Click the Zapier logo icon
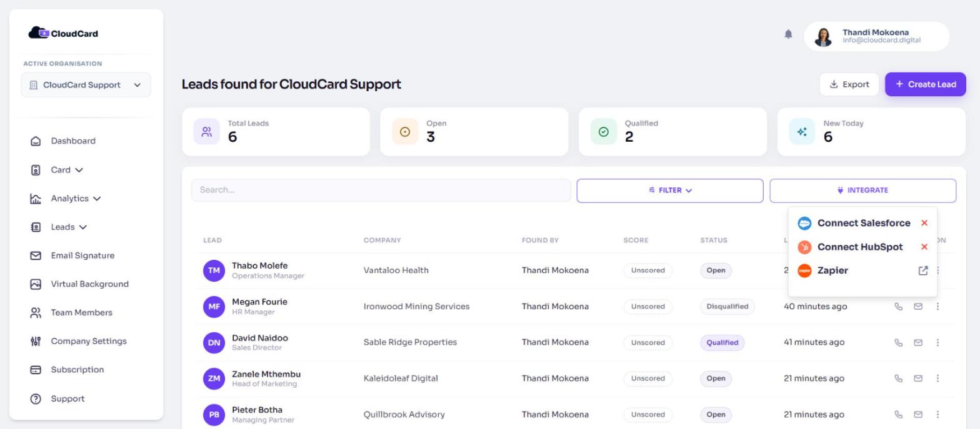 [x=805, y=270]
